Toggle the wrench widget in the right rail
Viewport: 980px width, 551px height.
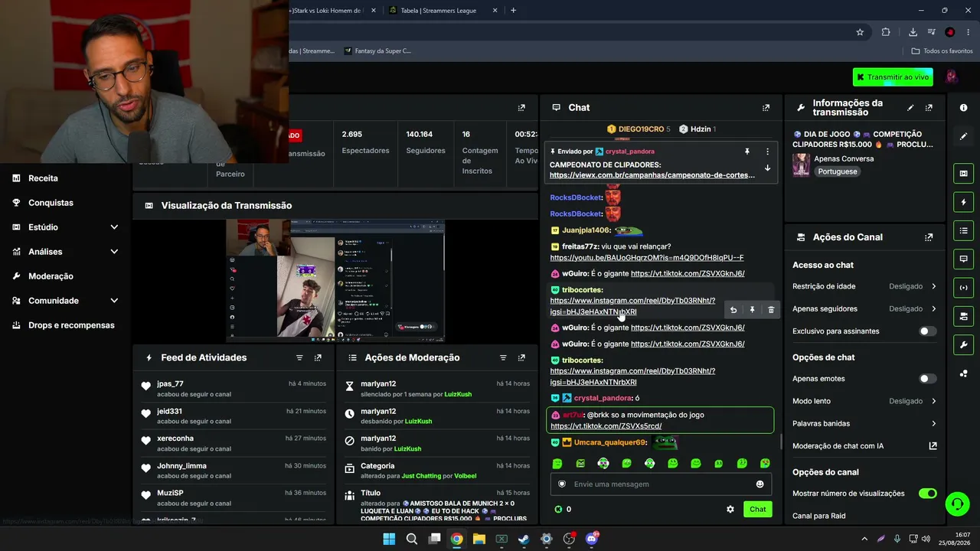[963, 344]
